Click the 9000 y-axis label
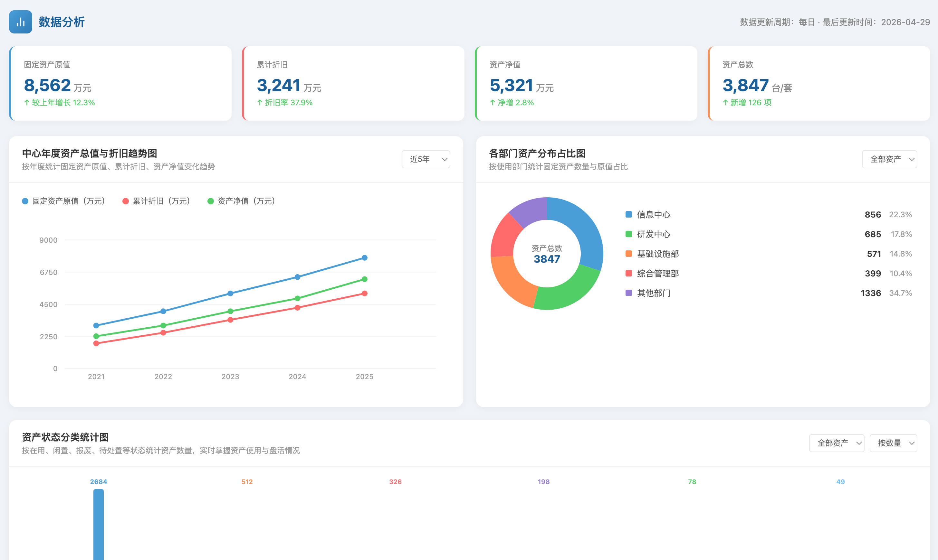This screenshot has width=938, height=560. click(x=48, y=240)
